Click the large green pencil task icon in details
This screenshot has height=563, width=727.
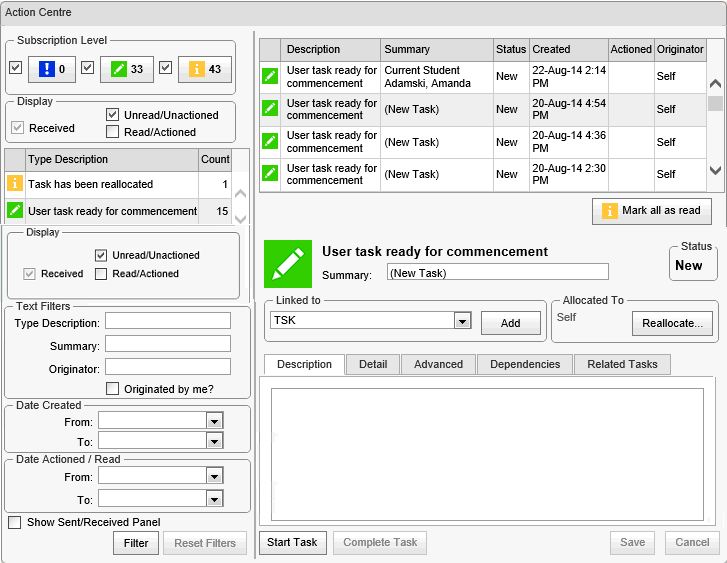288,264
